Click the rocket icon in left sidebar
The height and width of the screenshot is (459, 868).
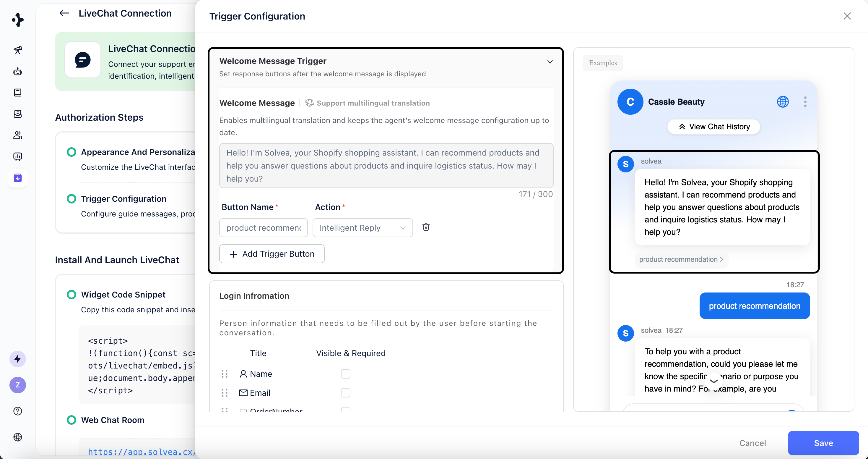pyautogui.click(x=18, y=50)
